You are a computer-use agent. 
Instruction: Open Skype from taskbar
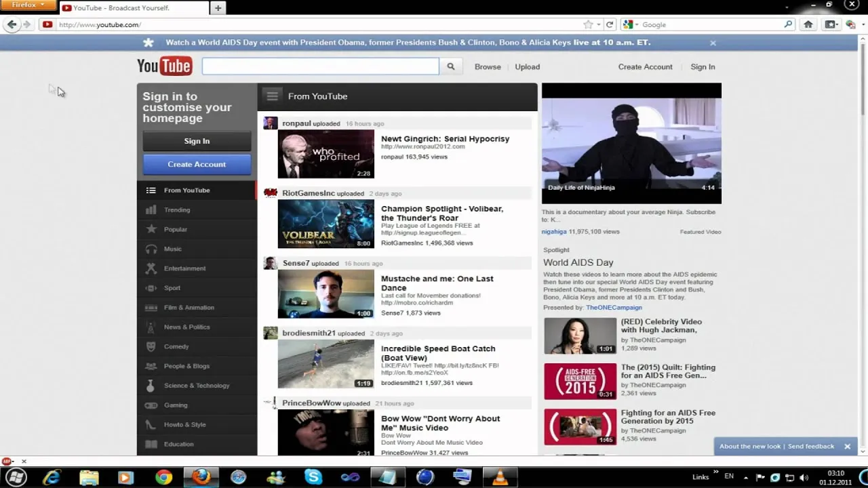click(313, 477)
